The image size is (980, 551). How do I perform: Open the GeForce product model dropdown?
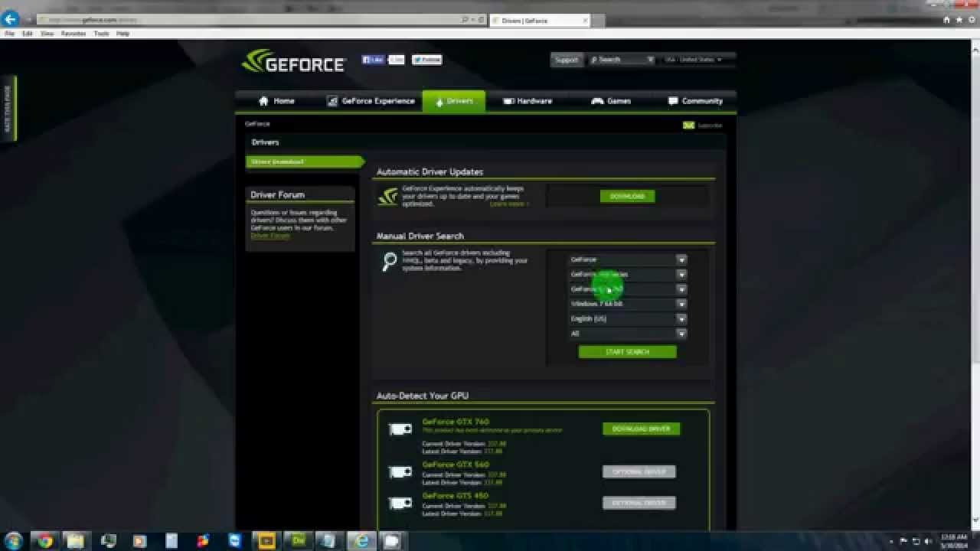pos(627,289)
